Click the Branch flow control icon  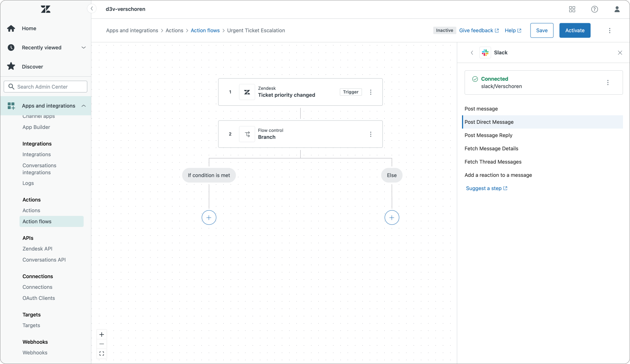(x=247, y=134)
